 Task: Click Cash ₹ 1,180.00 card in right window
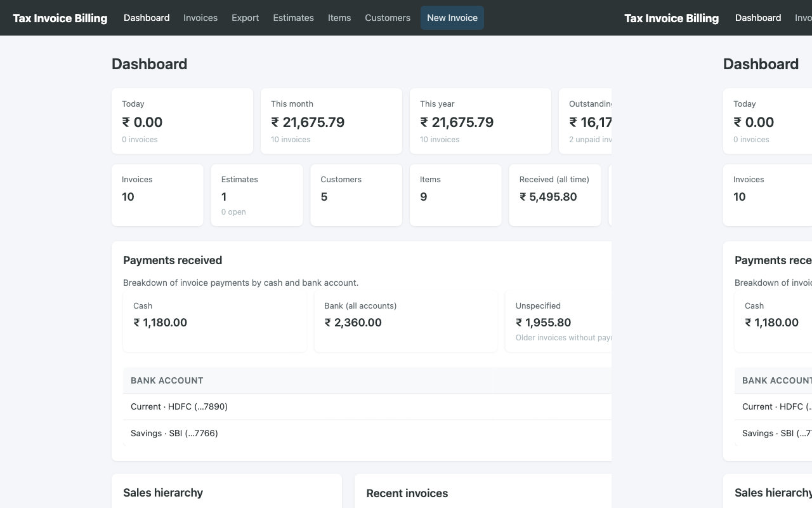pos(773,322)
